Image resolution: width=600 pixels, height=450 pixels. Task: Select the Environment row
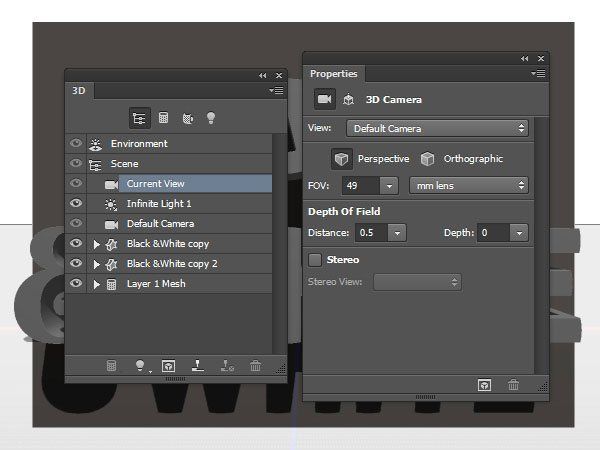(169, 144)
